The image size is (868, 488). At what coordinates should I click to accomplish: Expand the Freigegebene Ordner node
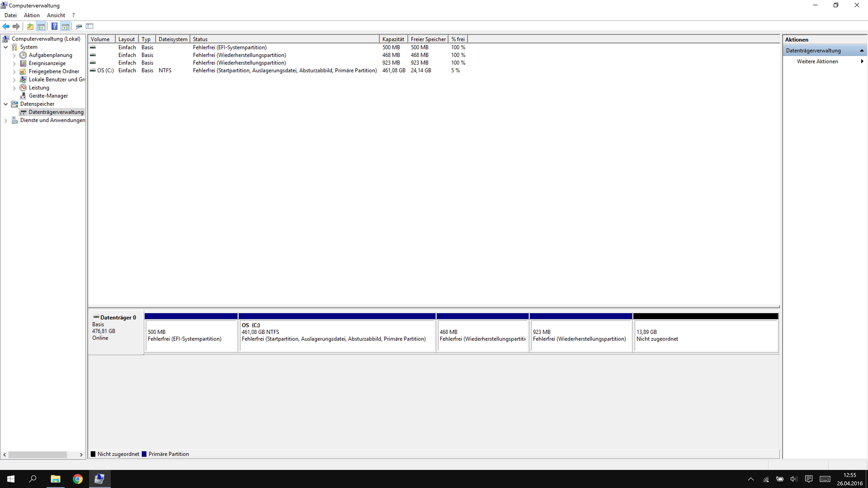14,71
